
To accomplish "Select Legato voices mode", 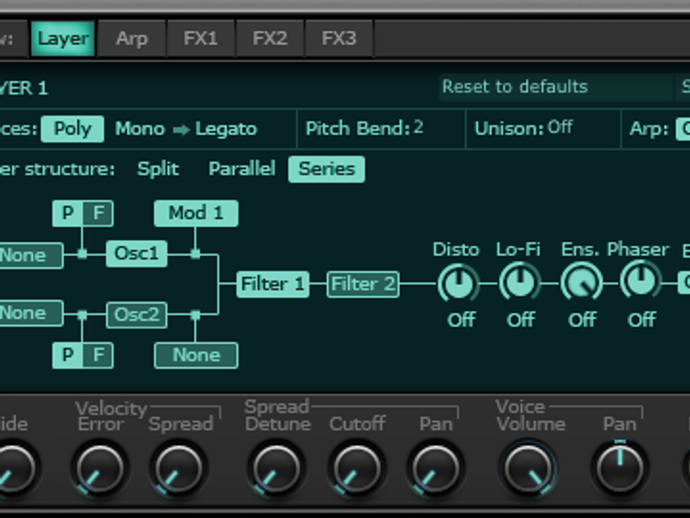I will tap(226, 129).
